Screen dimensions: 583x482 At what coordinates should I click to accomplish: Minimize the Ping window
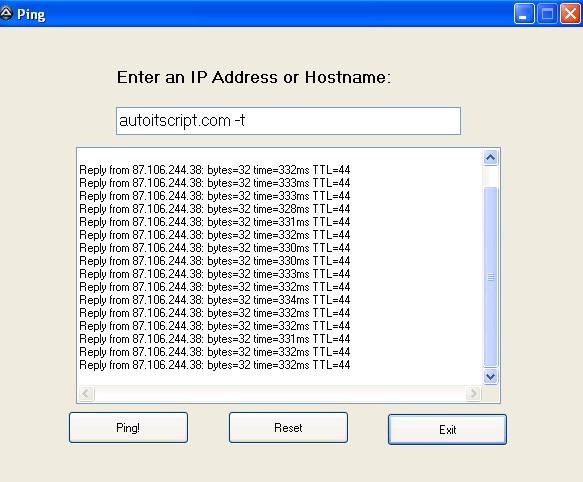click(x=524, y=14)
